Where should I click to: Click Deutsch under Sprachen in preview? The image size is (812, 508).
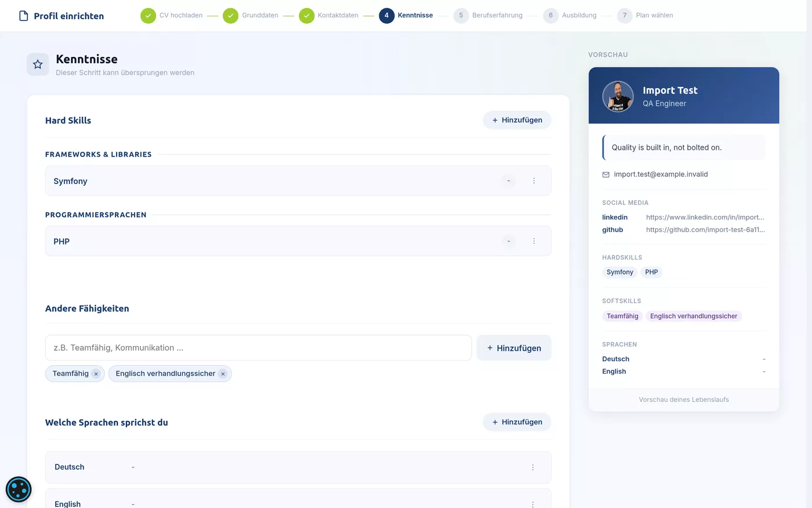(615, 359)
